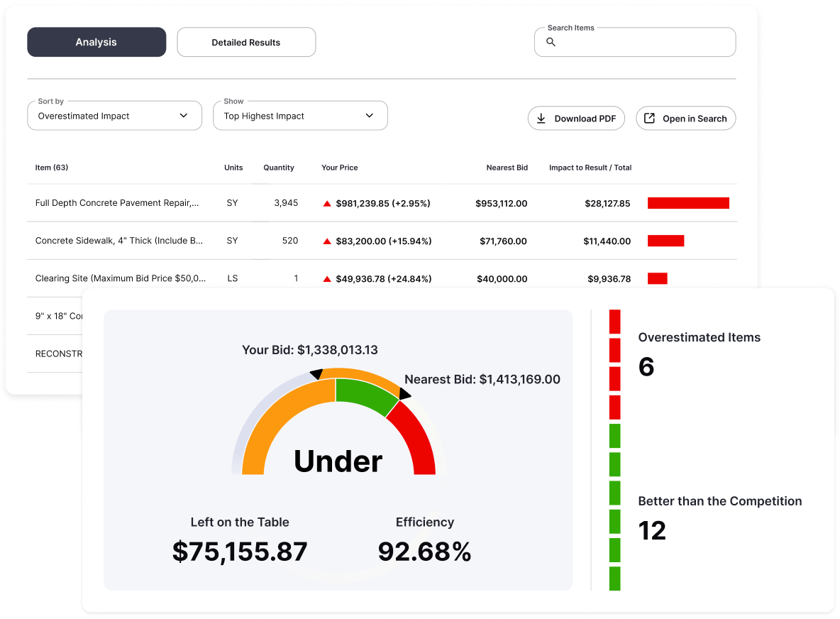Screen dimensions: 840x619
Task: Open the Sort by dropdown
Action: pos(114,116)
